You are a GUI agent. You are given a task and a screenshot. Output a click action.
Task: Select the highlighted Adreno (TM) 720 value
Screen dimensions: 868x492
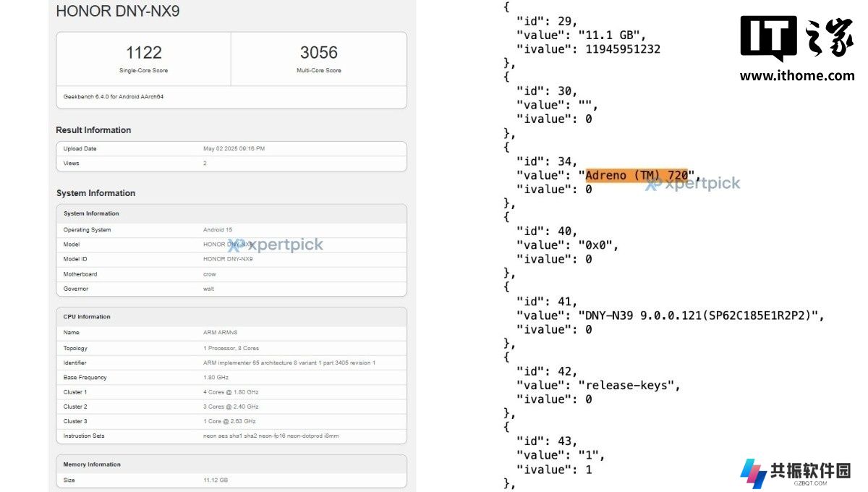tap(636, 175)
